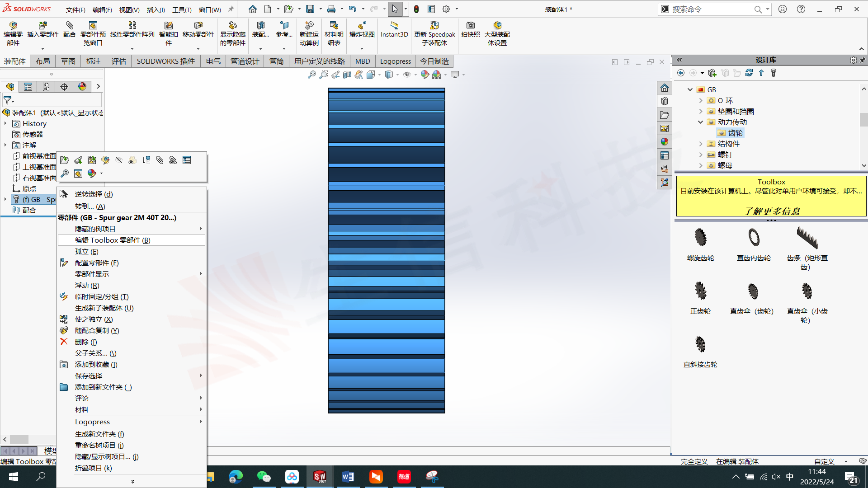Open the 零部件显示 submenu
The image size is (868, 488).
131,274
